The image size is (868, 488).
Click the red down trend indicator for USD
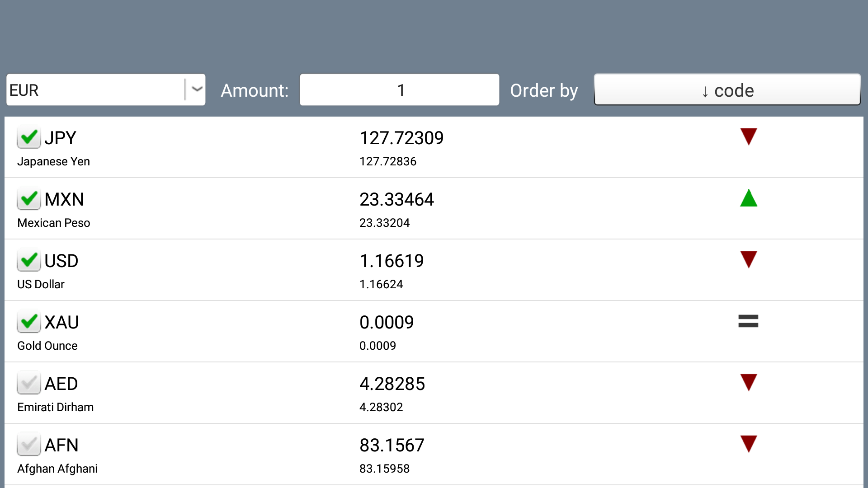click(x=748, y=259)
